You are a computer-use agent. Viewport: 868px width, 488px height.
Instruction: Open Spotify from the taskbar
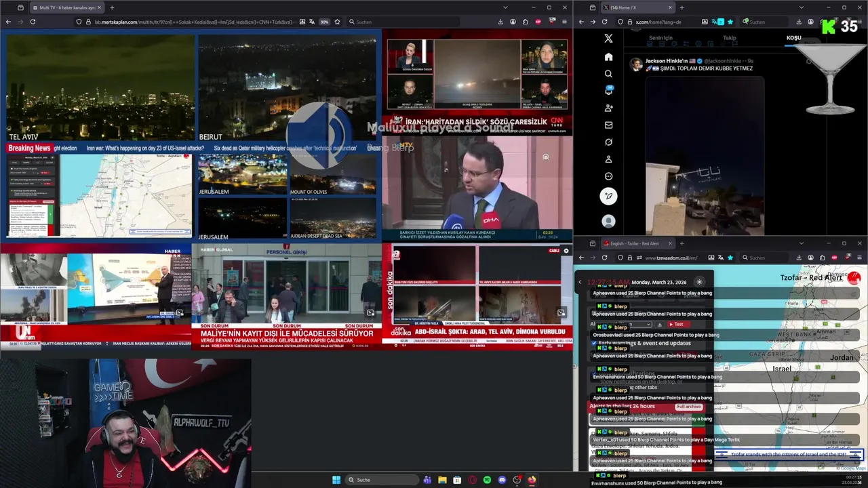click(x=487, y=480)
